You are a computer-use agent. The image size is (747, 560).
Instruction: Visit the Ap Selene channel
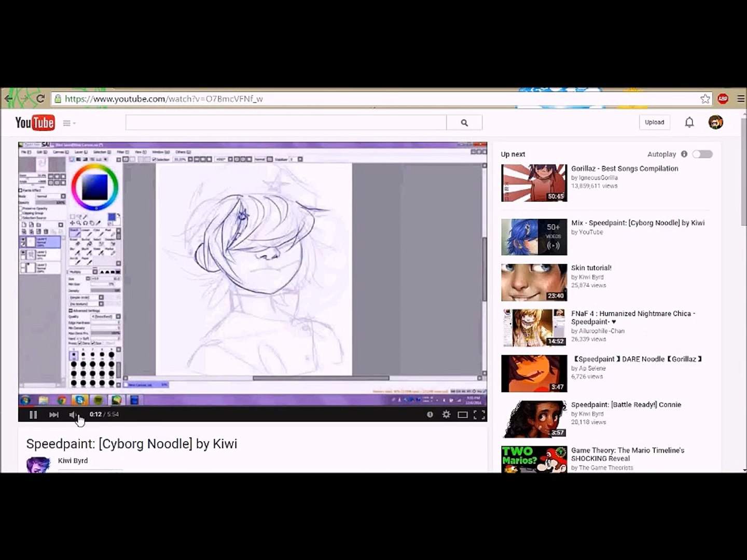(588, 368)
